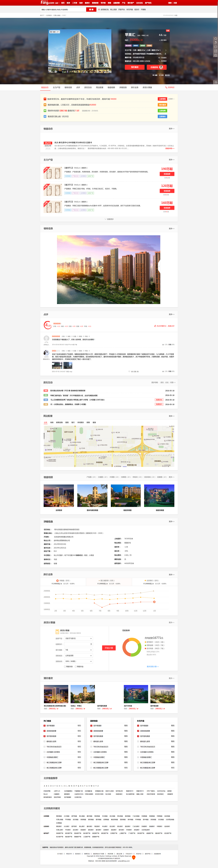
Task: Select the 房贷计算器 tab
Action: coord(147,87)
